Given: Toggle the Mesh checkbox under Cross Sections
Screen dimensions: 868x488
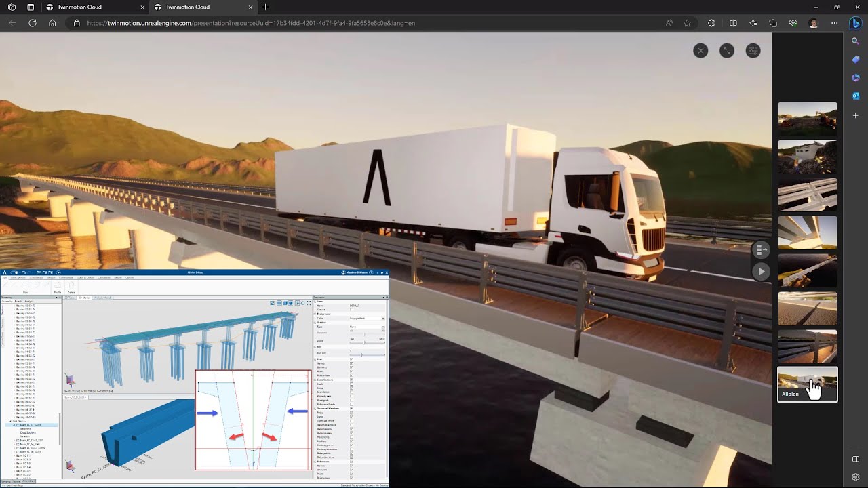Looking at the screenshot, I should tap(351, 384).
